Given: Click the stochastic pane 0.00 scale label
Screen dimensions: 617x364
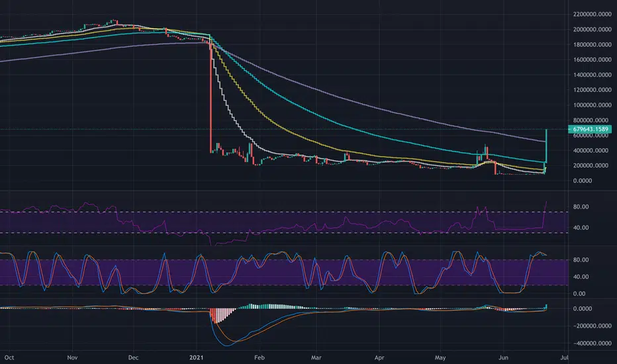Looking at the screenshot, I should (579, 294).
